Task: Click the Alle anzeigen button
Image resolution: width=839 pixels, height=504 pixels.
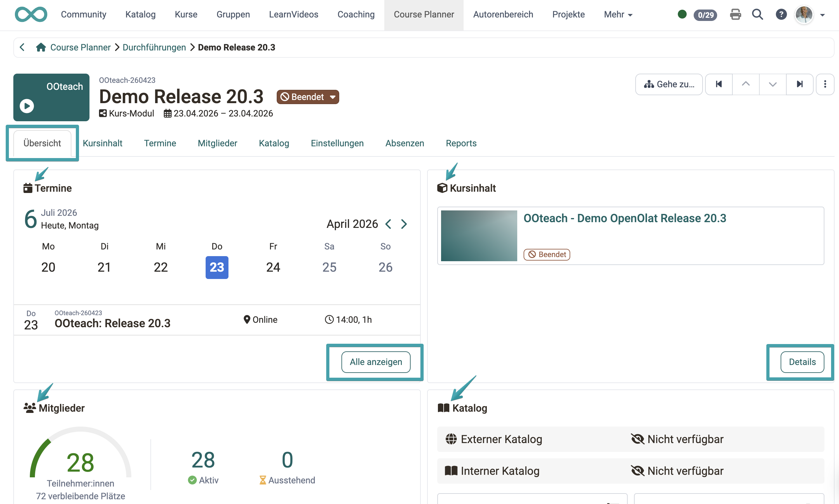Action: tap(376, 362)
